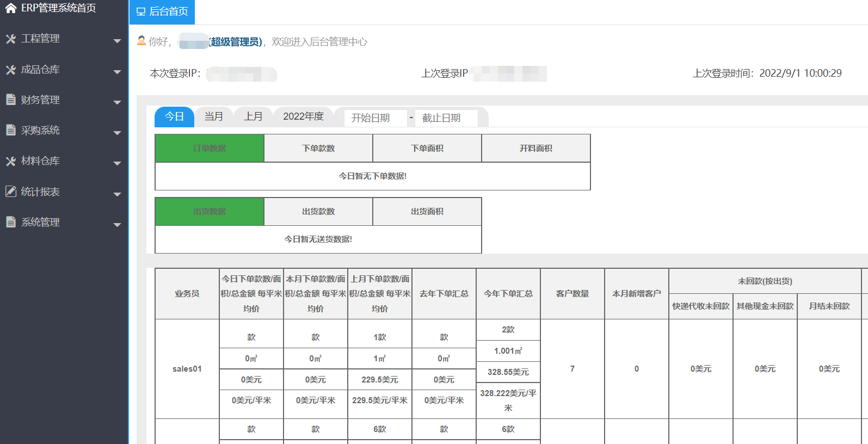The image size is (868, 444).
Task: Click the tools icon beside 材料仓库
Action: coord(10,161)
